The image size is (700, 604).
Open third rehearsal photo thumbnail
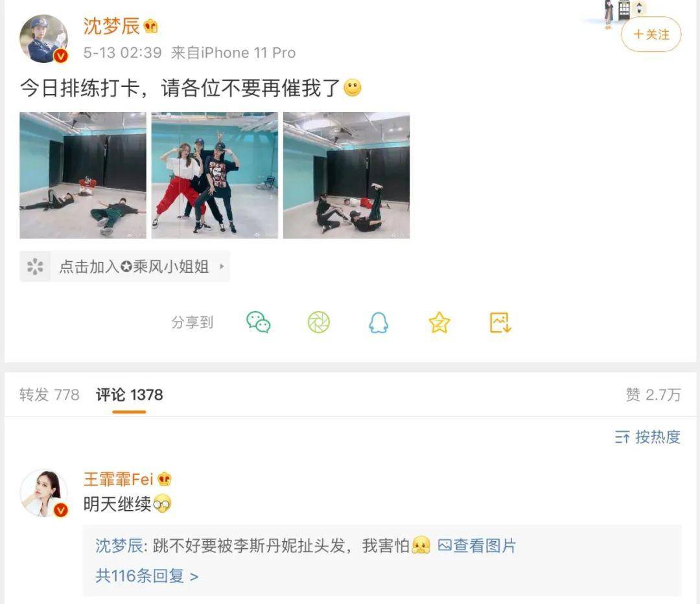346,176
